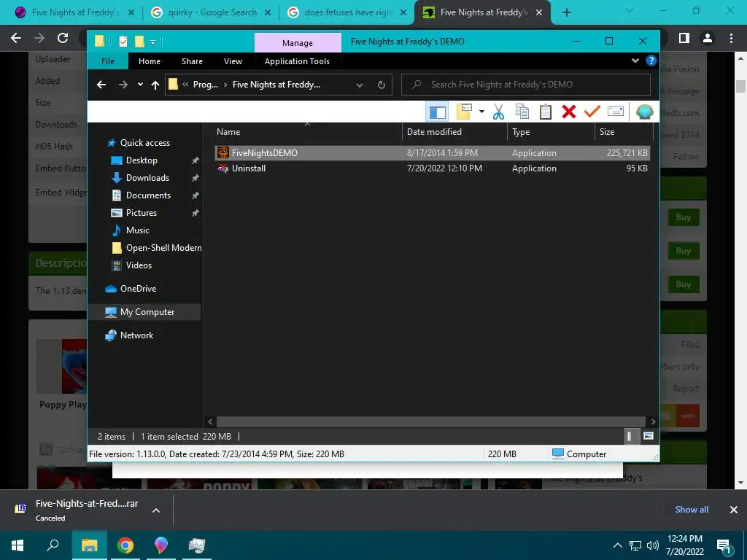The height and width of the screenshot is (560, 747).
Task: Open recent locations dropdown
Action: pos(140,85)
